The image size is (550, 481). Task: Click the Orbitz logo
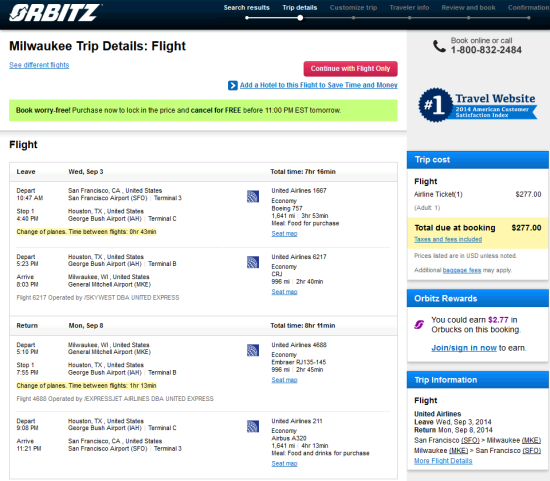coord(55,13)
